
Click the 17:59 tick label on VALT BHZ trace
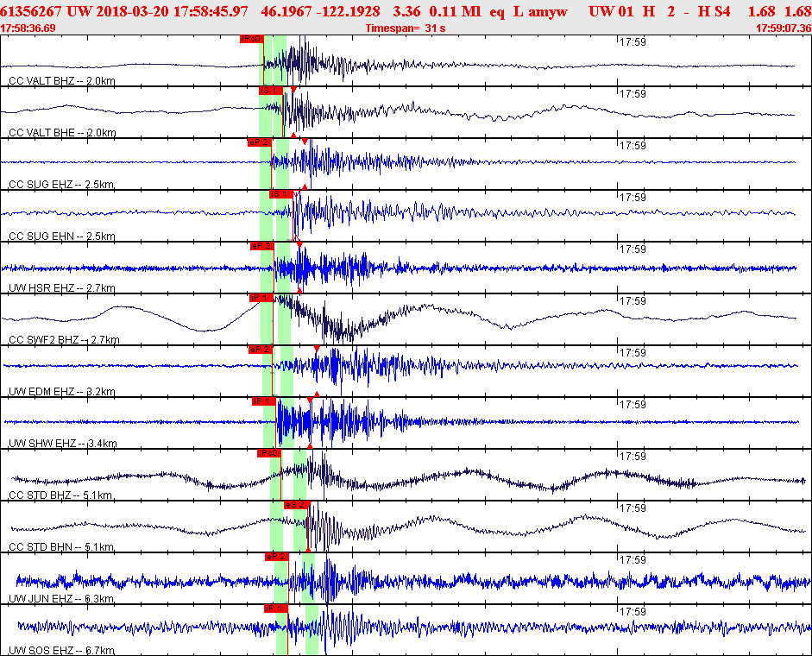click(633, 42)
